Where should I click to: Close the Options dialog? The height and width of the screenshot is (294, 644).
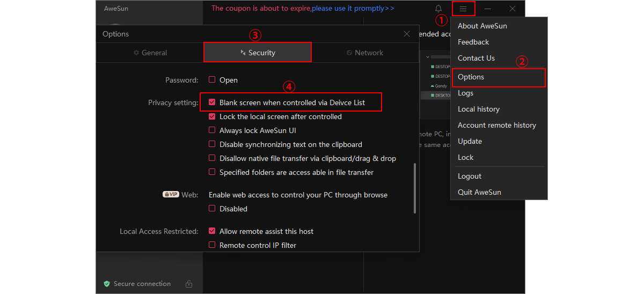[x=407, y=34]
